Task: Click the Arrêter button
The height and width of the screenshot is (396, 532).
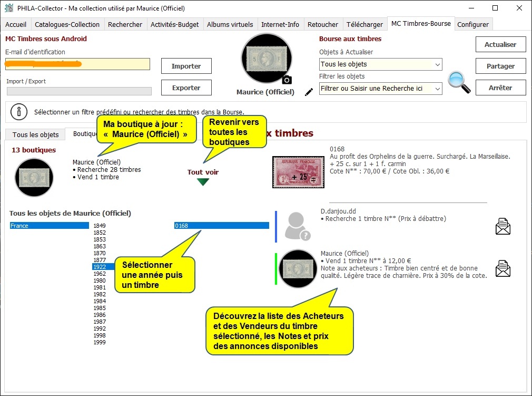Action: [500, 88]
